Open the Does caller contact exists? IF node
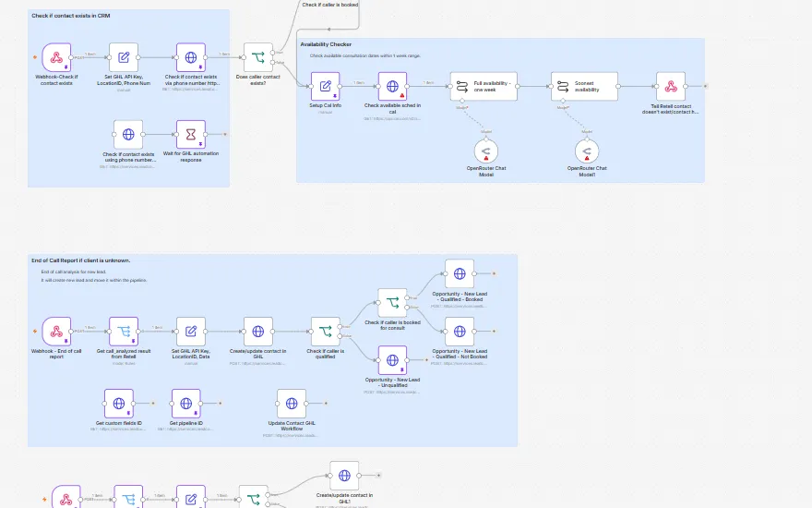 pyautogui.click(x=257, y=57)
